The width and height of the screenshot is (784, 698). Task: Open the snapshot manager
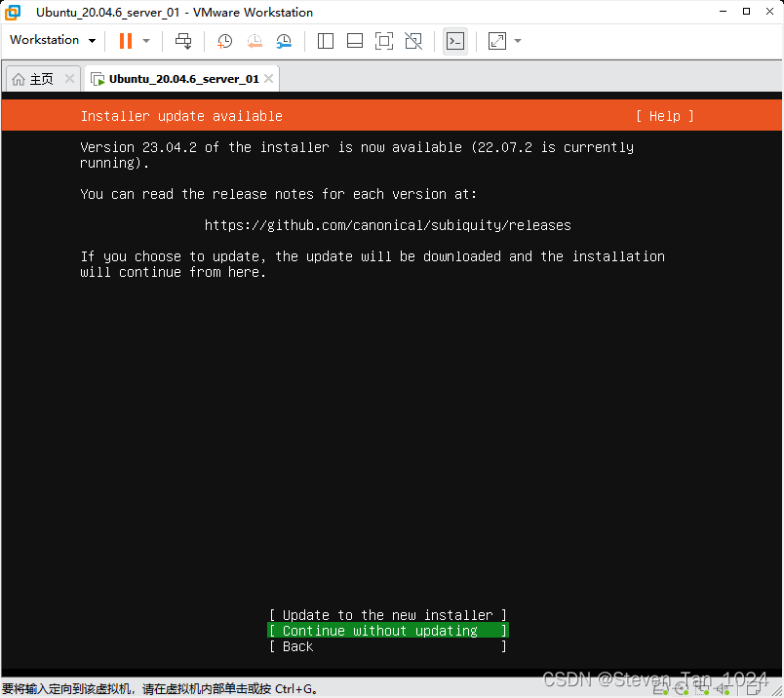(284, 41)
